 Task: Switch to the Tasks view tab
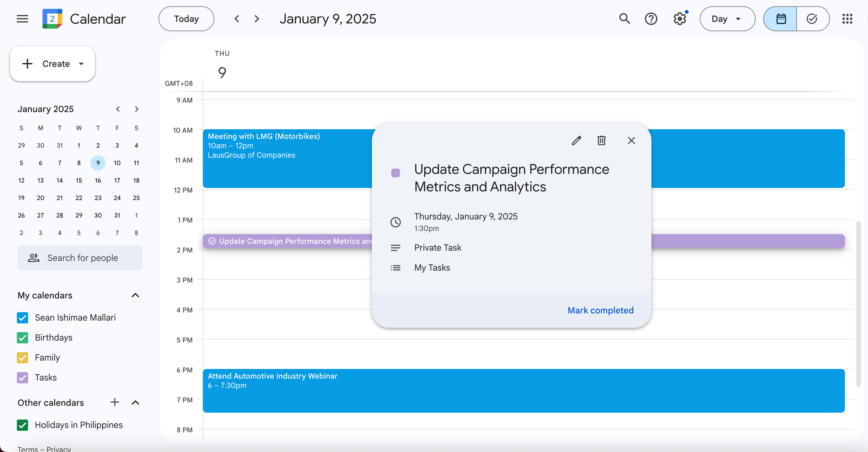coord(812,19)
